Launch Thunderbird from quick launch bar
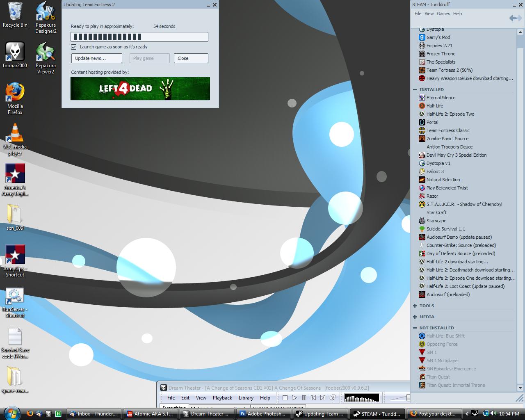Viewport: 525px width, 420px height. click(x=39, y=413)
